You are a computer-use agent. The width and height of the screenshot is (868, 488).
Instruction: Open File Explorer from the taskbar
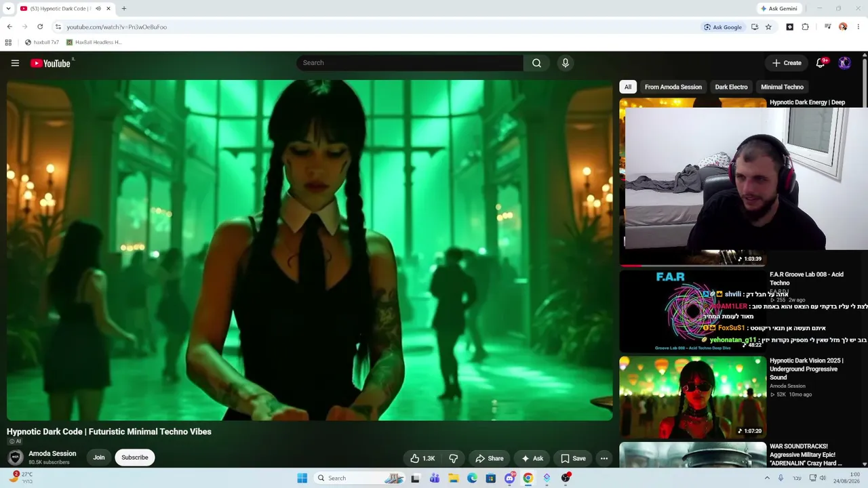(453, 478)
